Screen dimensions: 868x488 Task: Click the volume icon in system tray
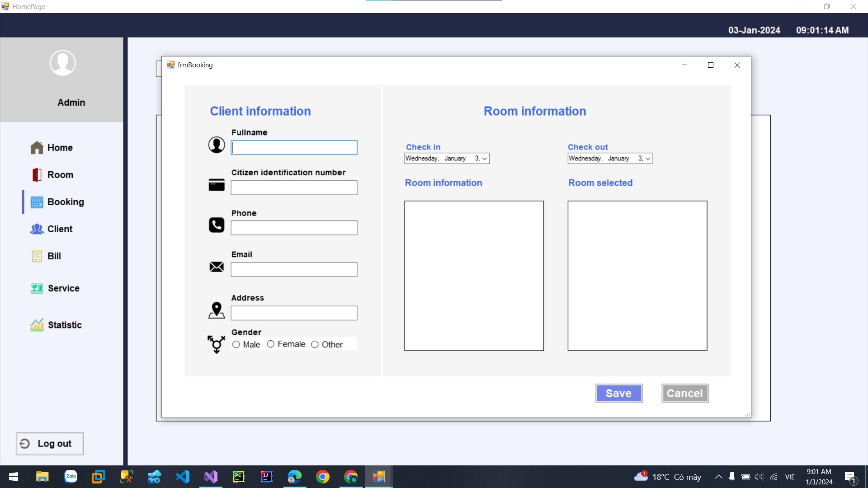(758, 476)
